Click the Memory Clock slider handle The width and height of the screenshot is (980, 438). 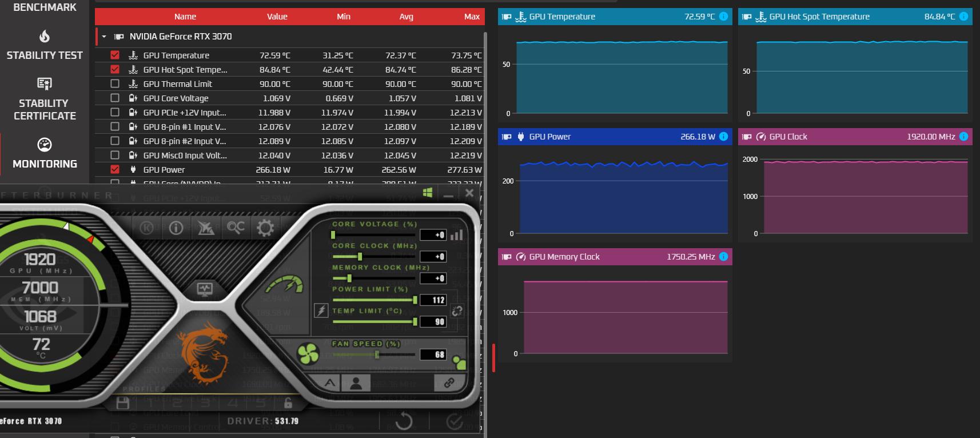[349, 278]
